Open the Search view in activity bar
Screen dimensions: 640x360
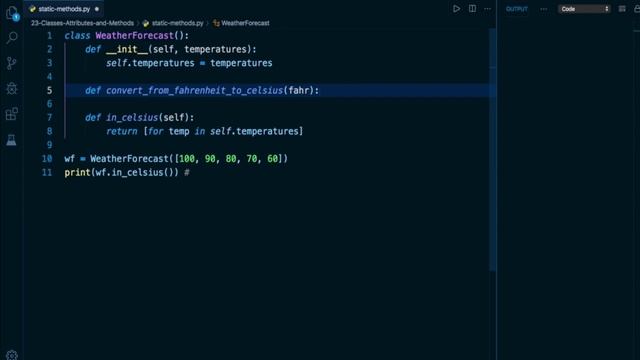pyautogui.click(x=12, y=38)
